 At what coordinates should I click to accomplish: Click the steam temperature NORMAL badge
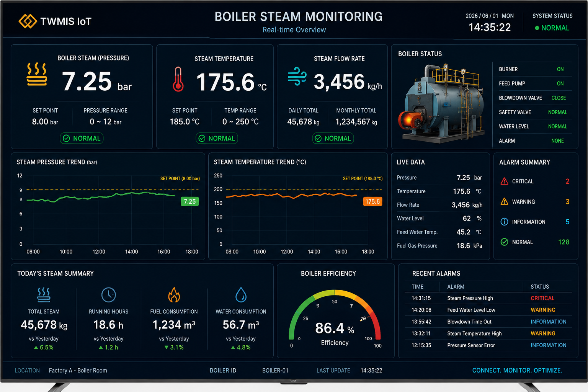(217, 138)
